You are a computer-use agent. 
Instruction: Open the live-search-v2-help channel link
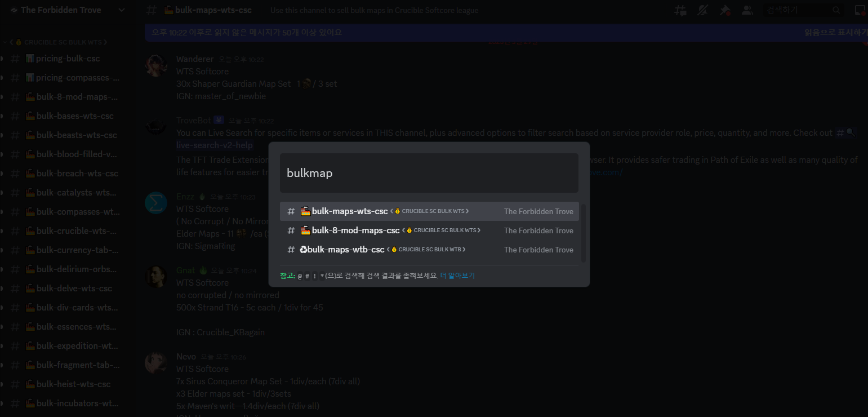[214, 145]
